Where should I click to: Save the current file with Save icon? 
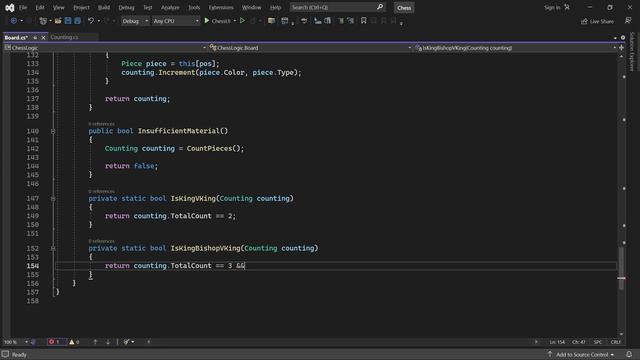coord(68,21)
